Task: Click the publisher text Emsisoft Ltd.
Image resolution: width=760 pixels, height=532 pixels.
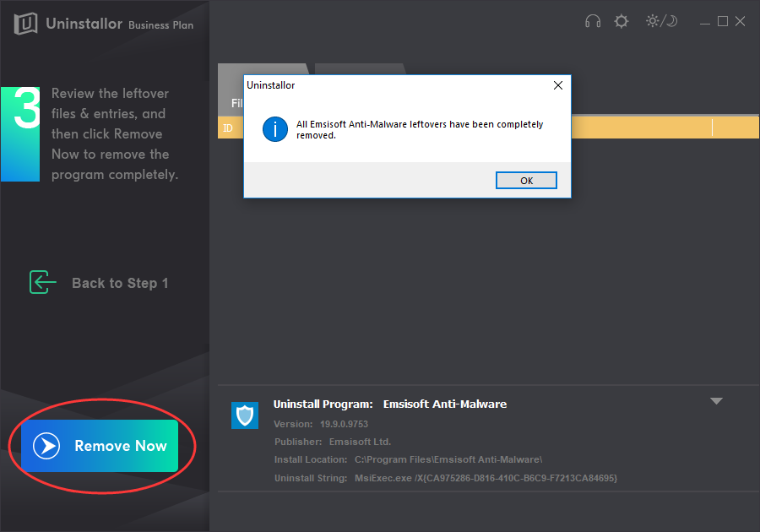Action: coord(360,442)
